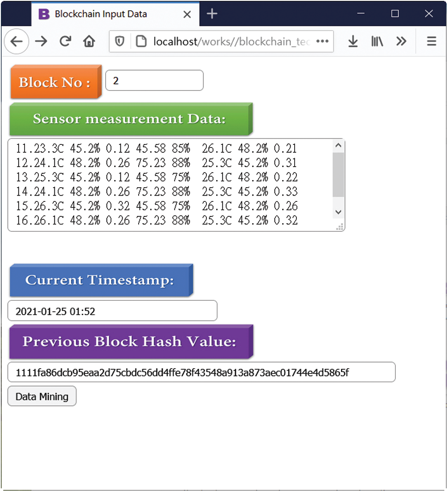Viewport: 448px width, 492px height.
Task: Open the tracking protection shield icon
Action: click(120, 41)
